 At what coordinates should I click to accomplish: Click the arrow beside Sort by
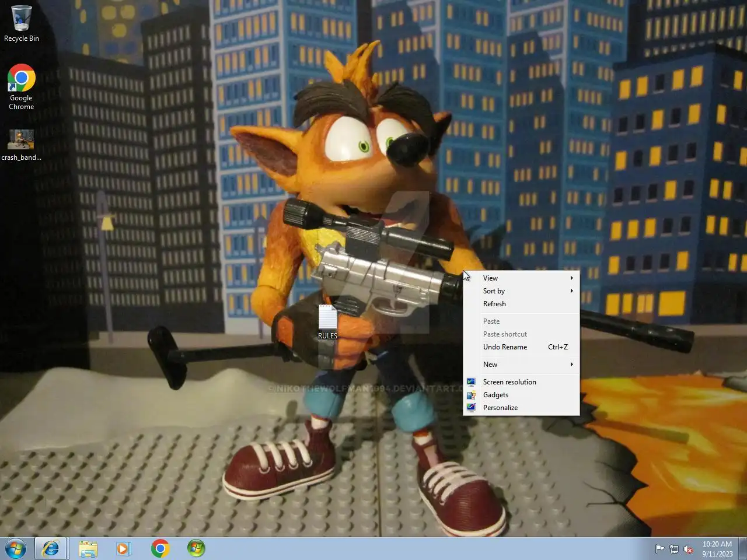tap(572, 291)
